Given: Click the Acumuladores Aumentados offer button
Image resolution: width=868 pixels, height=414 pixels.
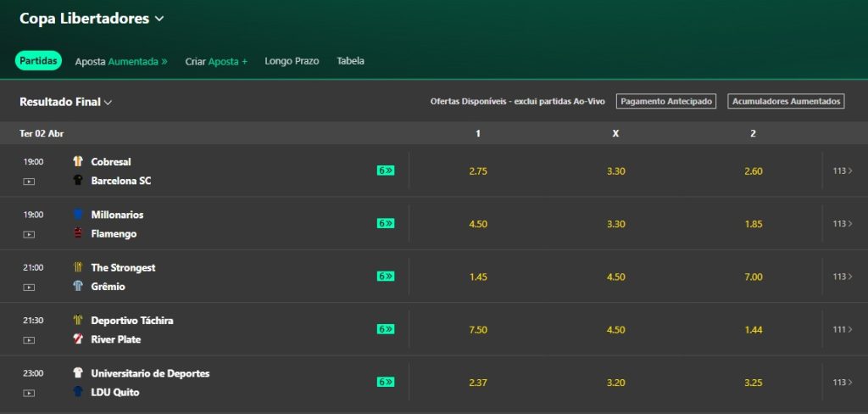Looking at the screenshot, I should (787, 102).
